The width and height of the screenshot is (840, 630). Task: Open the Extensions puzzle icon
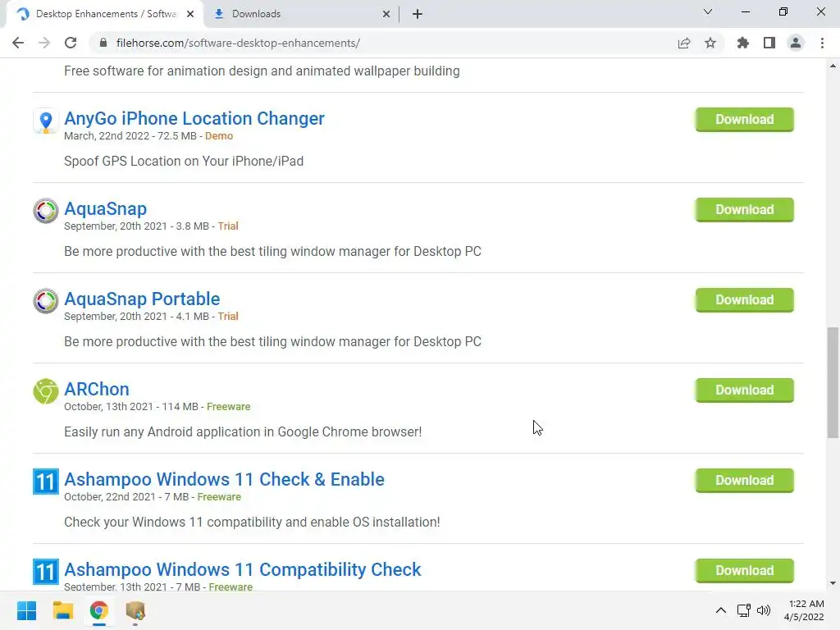point(743,43)
